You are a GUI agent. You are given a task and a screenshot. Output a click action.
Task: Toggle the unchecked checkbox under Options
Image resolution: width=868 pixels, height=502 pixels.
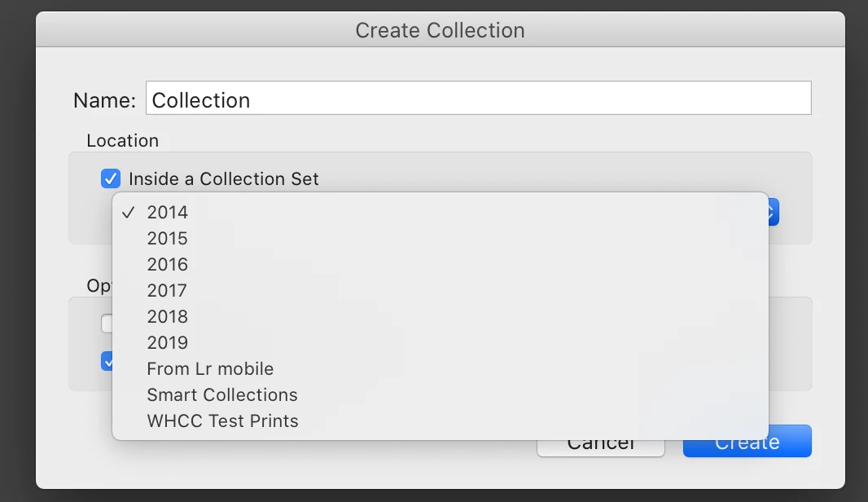coord(106,324)
